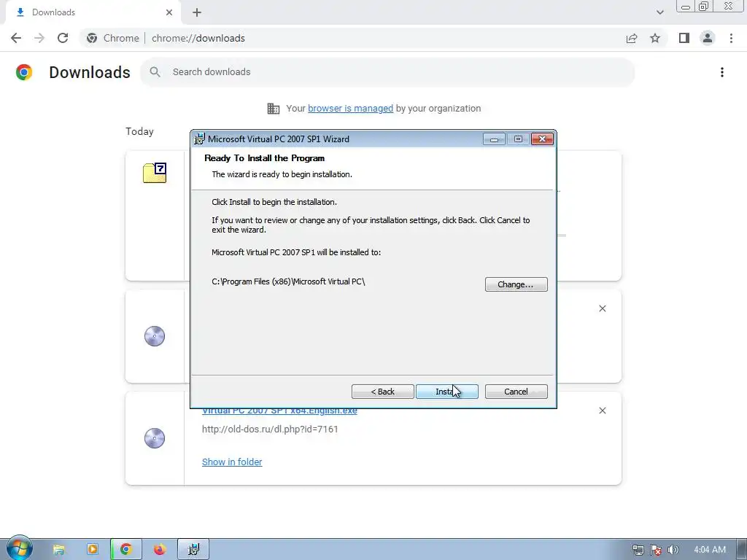The height and width of the screenshot is (560, 747).
Task: Switch to Chrome in the taskbar
Action: coord(125,550)
